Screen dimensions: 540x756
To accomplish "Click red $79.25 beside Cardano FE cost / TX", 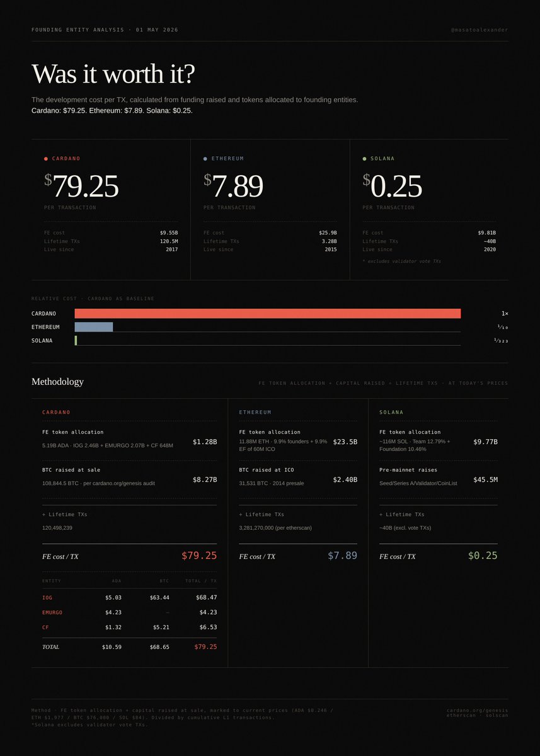I will click(199, 556).
